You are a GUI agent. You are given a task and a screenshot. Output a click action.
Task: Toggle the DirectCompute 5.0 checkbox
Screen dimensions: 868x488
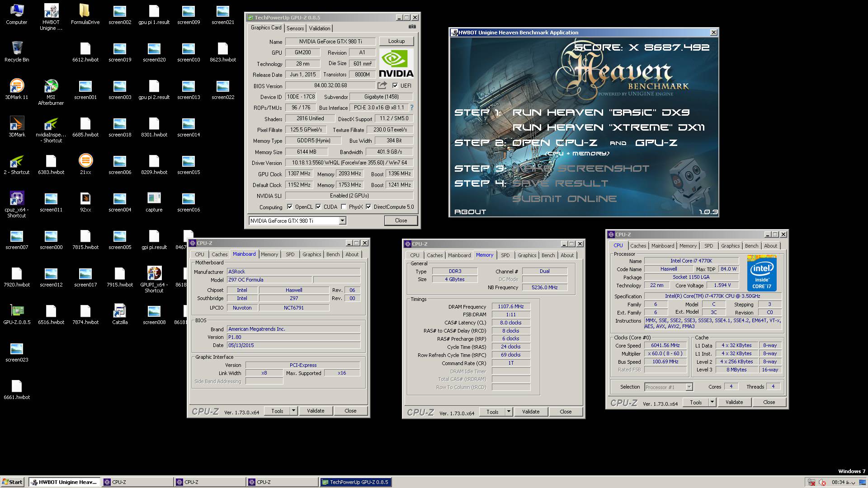pos(368,207)
